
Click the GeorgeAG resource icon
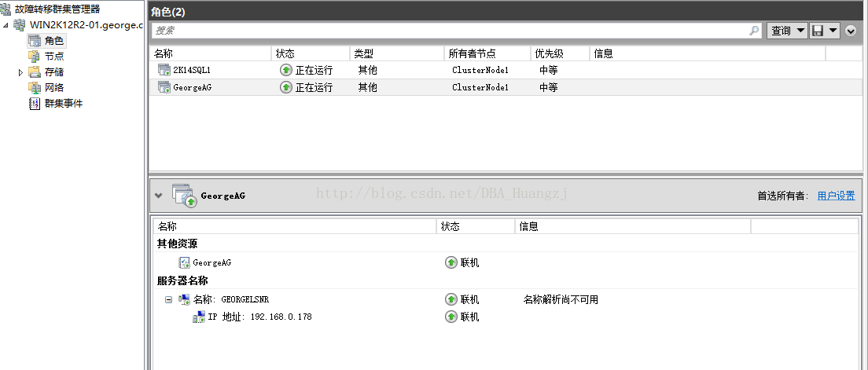[184, 262]
